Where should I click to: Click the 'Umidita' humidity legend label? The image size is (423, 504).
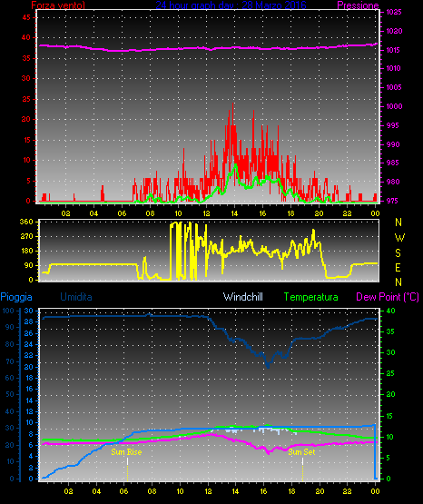click(76, 297)
